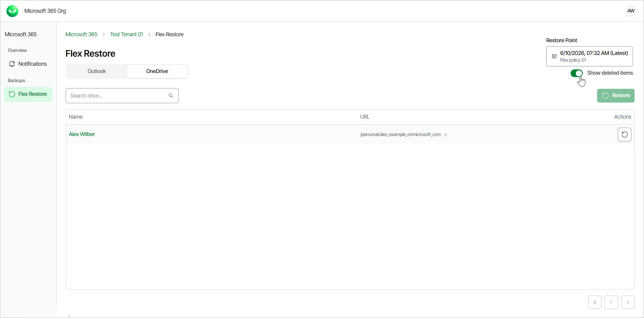
Task: Click the search magnifier icon
Action: point(171,96)
